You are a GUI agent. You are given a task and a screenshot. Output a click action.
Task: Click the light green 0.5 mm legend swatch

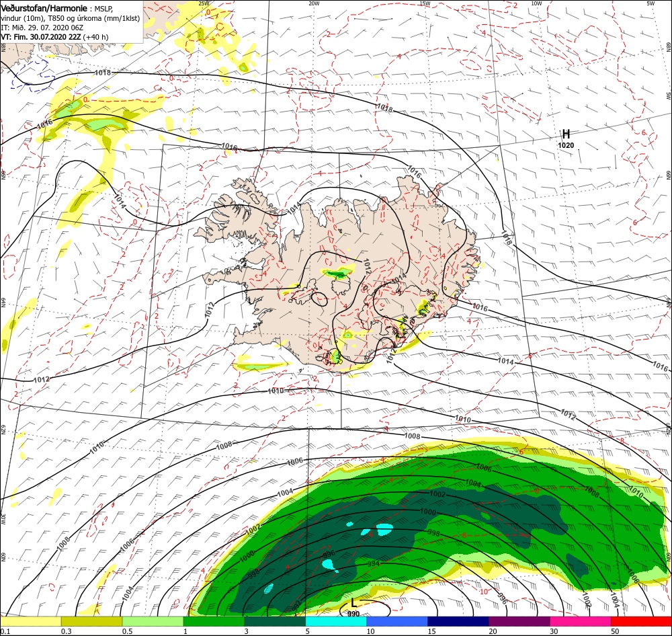[x=153, y=621]
